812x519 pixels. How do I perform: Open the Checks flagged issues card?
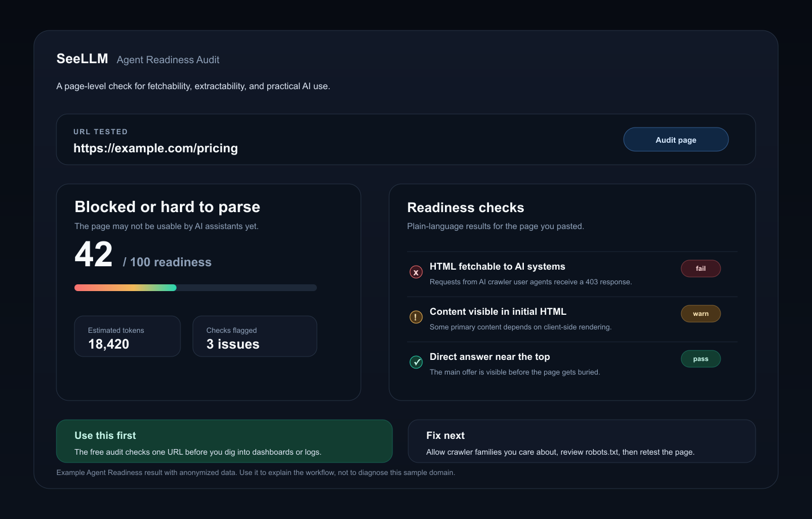click(255, 336)
